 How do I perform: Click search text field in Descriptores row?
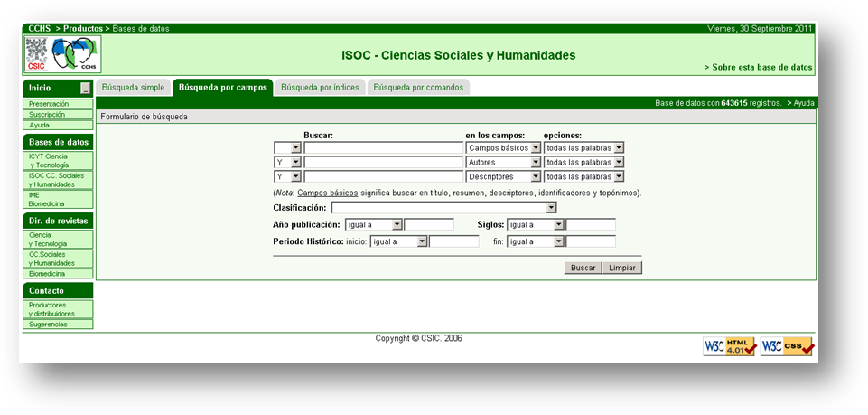(384, 176)
